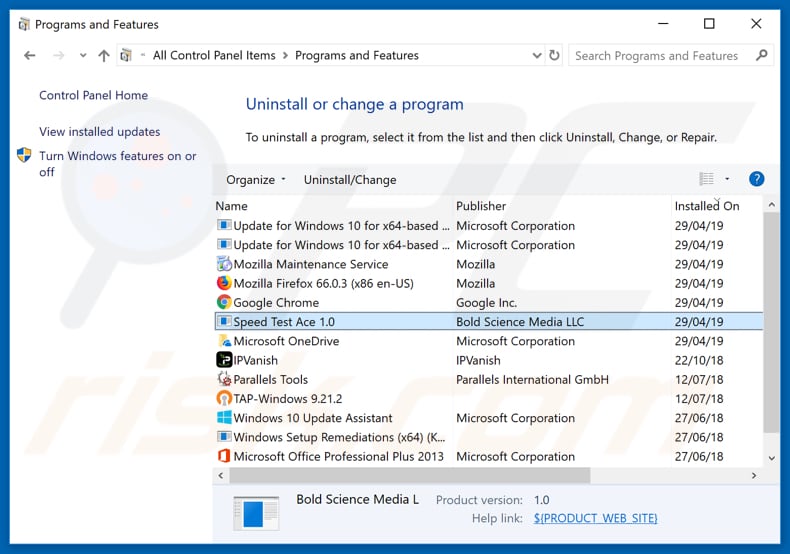Select Speed Test Ace 1.0 row text
The width and height of the screenshot is (790, 554).
point(284,322)
